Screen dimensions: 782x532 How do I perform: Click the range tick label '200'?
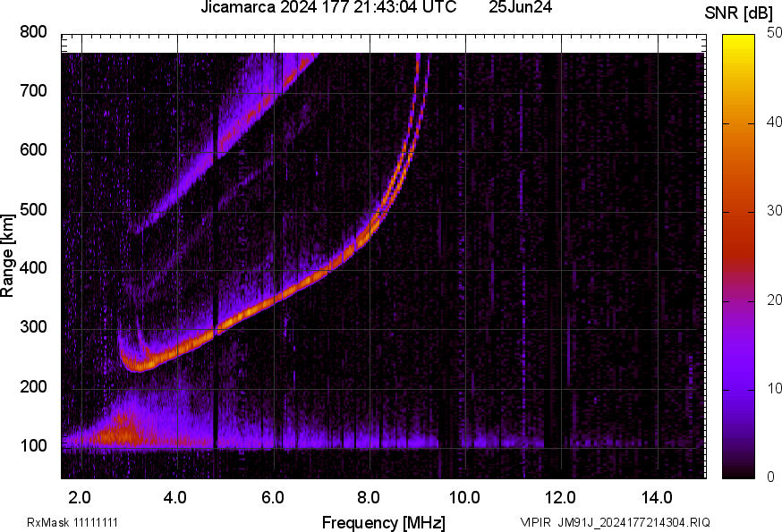[x=33, y=386]
